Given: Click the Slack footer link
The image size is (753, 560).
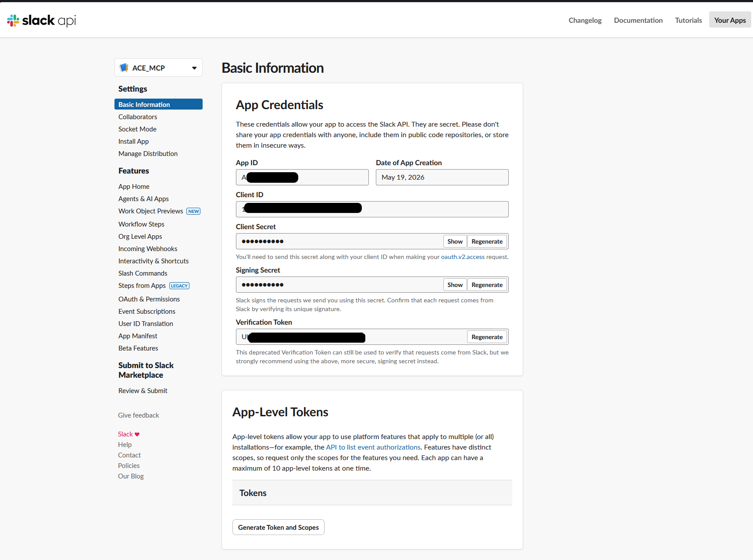Looking at the screenshot, I should [125, 434].
